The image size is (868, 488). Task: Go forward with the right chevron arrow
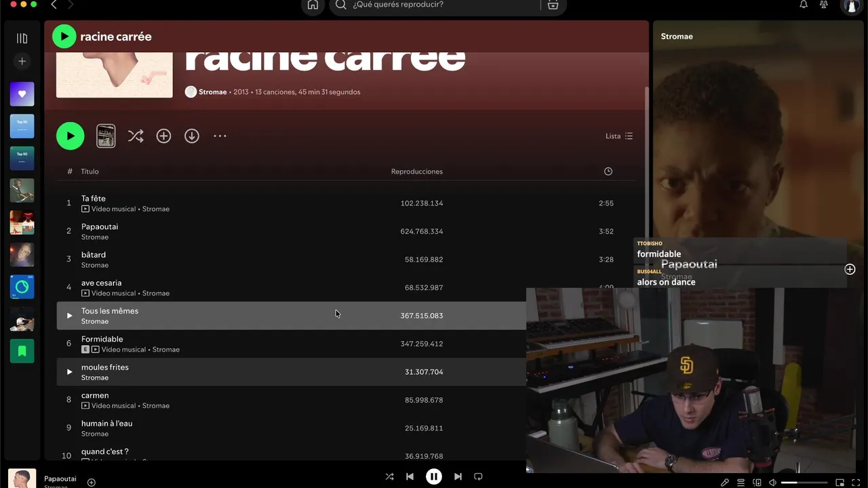pyautogui.click(x=71, y=5)
